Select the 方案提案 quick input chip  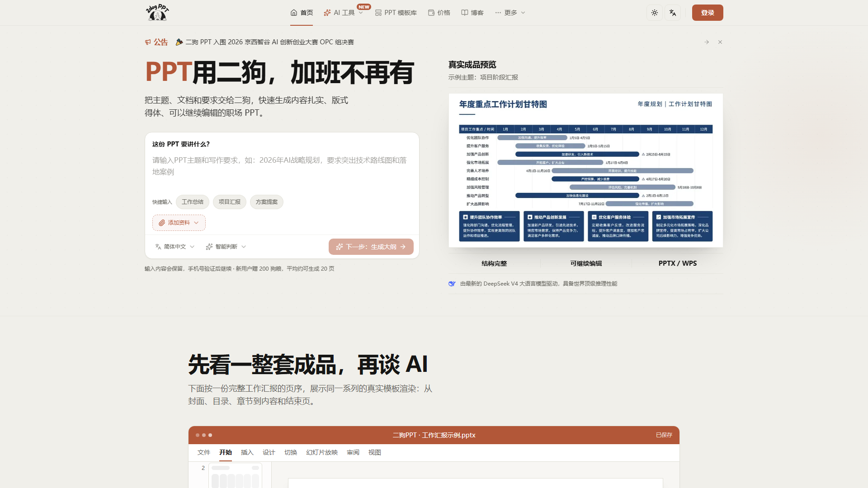pos(267,202)
